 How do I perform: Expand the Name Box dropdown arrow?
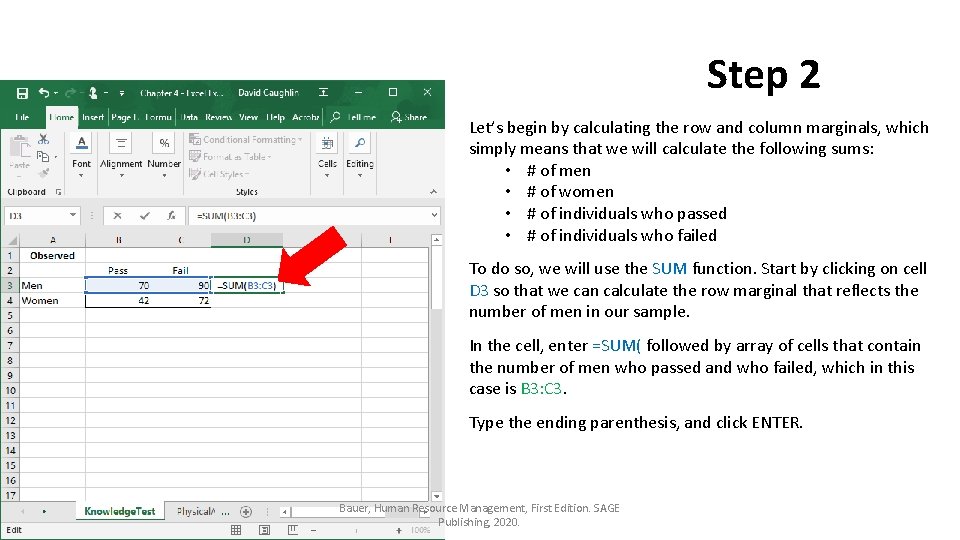pyautogui.click(x=73, y=215)
